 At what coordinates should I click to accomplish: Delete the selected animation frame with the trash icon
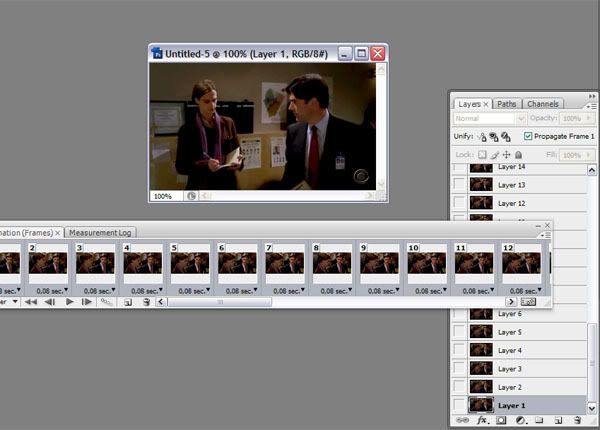pyautogui.click(x=146, y=302)
